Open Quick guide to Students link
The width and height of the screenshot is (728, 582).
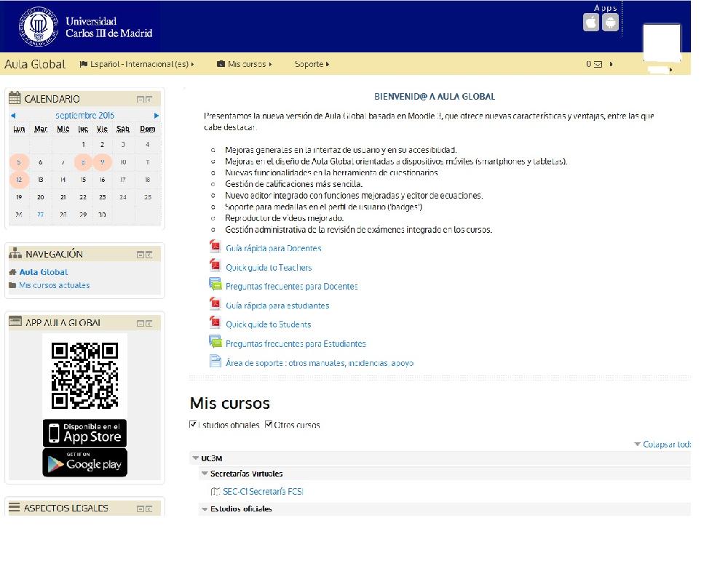click(269, 324)
